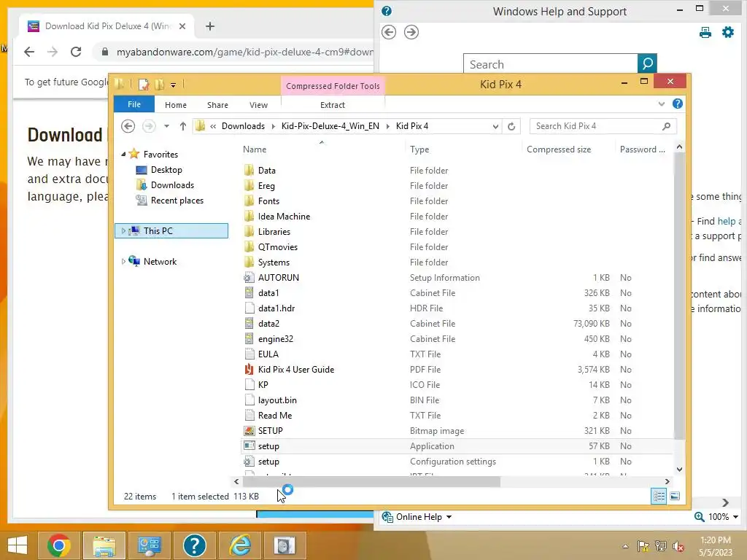Viewport: 747px width, 560px height.
Task: Go back in Chrome browser
Action: [29, 52]
